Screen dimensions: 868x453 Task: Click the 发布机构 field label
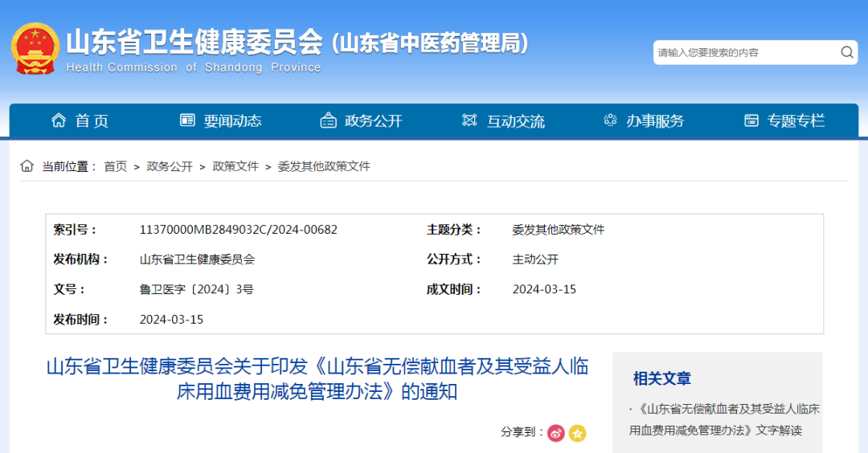click(80, 259)
